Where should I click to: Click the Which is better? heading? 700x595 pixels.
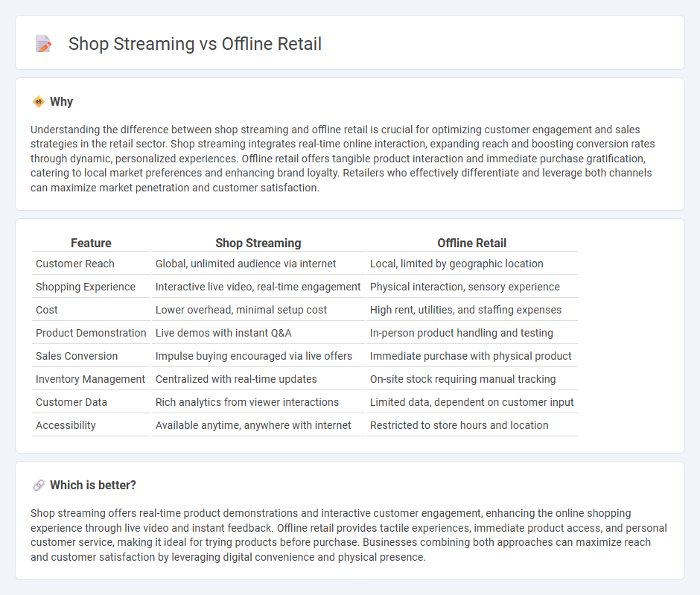(93, 486)
